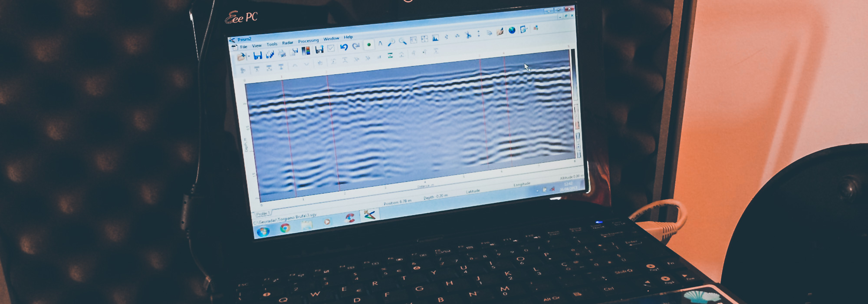Open the Help menu
Screen dimensions: 868x304
(348, 37)
